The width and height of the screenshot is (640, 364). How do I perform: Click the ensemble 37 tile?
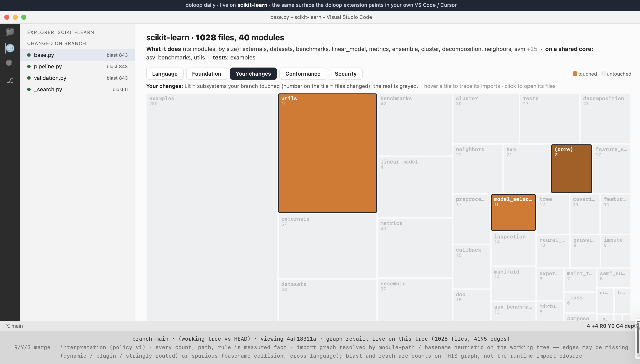click(x=415, y=300)
